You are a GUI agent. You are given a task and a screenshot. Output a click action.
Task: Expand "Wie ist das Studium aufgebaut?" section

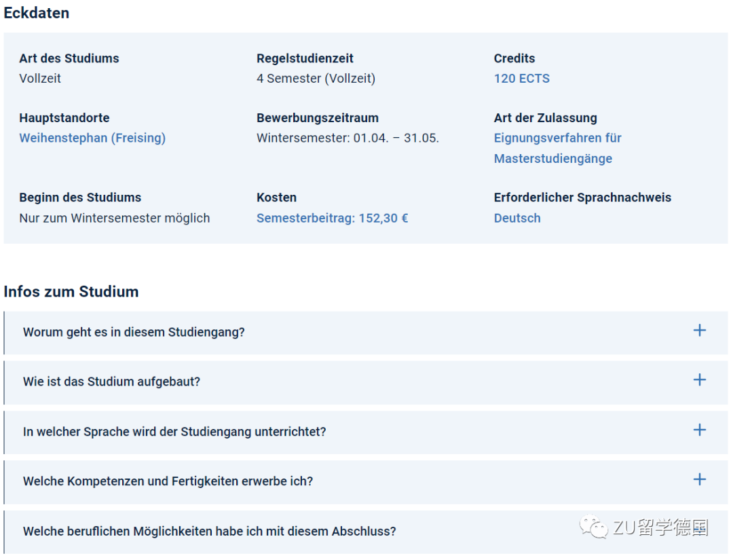(x=111, y=382)
